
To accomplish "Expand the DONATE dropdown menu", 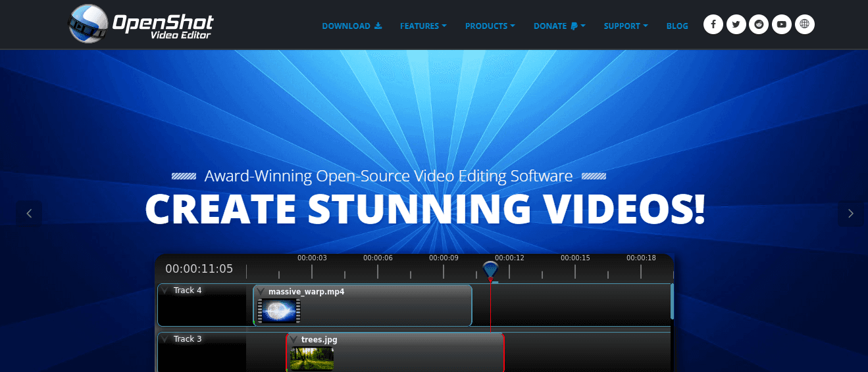I will pos(559,26).
